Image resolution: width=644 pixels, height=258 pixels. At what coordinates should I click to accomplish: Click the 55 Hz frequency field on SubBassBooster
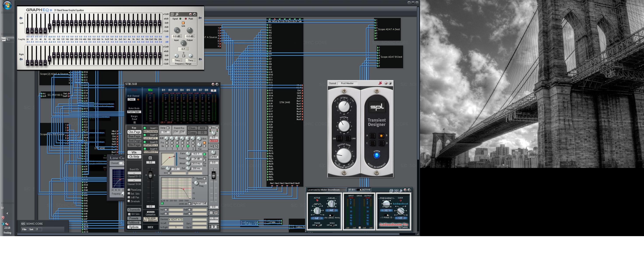(x=386, y=211)
